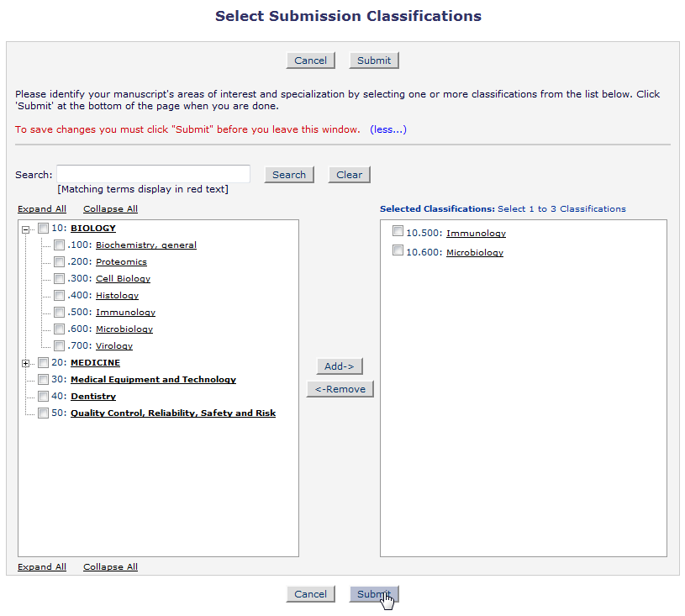Viewport: 685px width, 616px height.
Task: Select the .300 Cell Biology checkbox
Action: pyautogui.click(x=59, y=279)
